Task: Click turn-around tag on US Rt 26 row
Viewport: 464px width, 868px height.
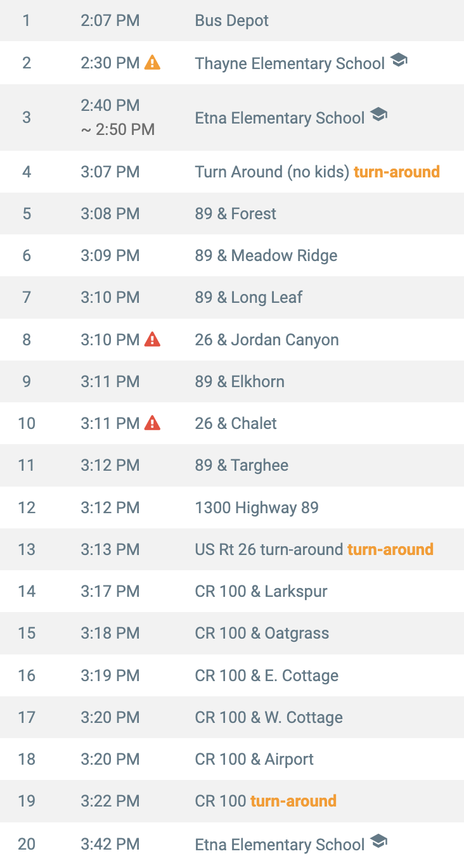Action: pyautogui.click(x=390, y=549)
